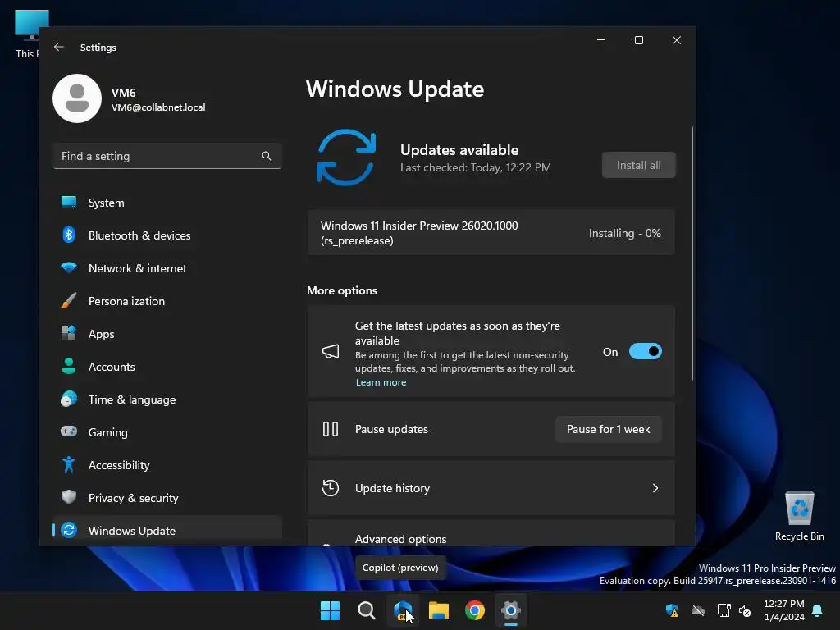Open File Explorer from the taskbar
840x630 pixels.
coord(439,610)
